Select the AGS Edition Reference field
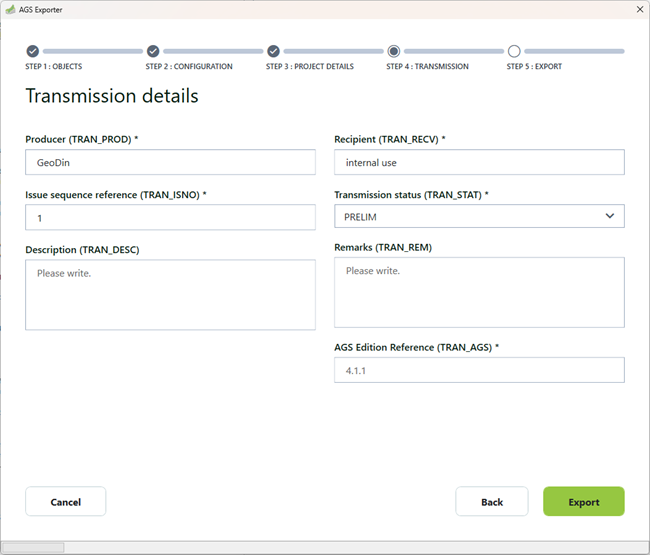This screenshot has height=555, width=650. coord(479,370)
